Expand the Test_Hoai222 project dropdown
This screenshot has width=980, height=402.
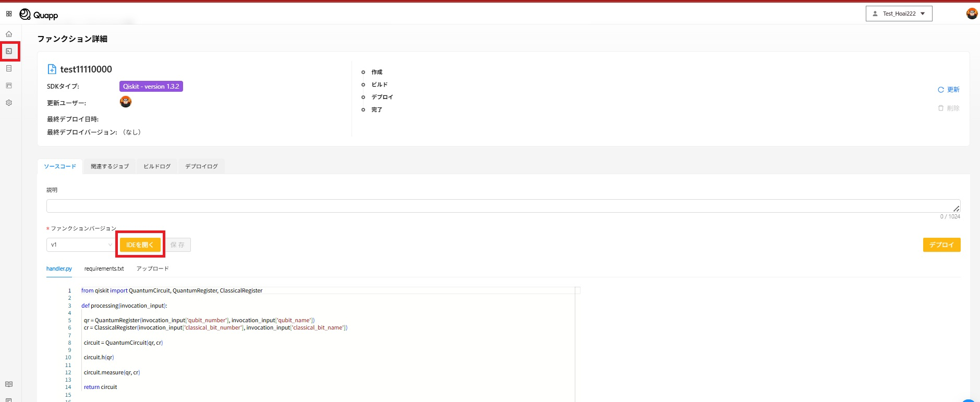899,14
